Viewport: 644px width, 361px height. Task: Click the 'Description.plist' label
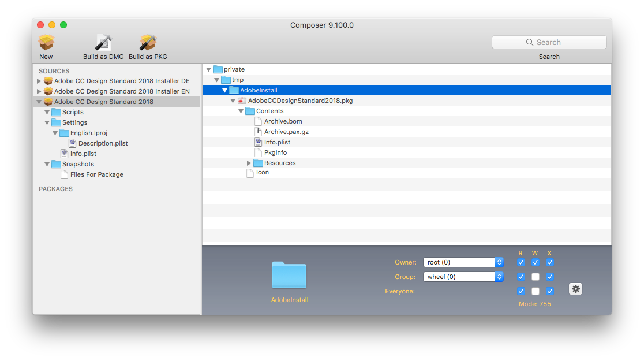tap(103, 143)
